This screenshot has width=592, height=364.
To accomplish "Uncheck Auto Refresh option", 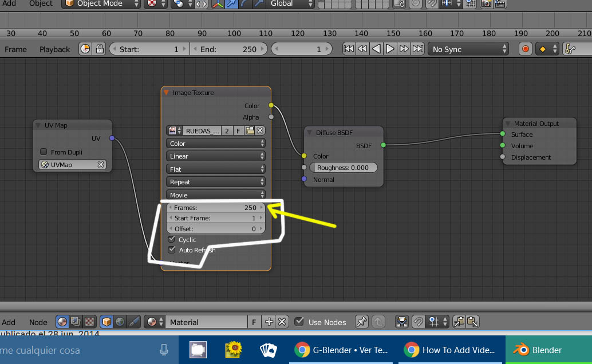I will [172, 250].
